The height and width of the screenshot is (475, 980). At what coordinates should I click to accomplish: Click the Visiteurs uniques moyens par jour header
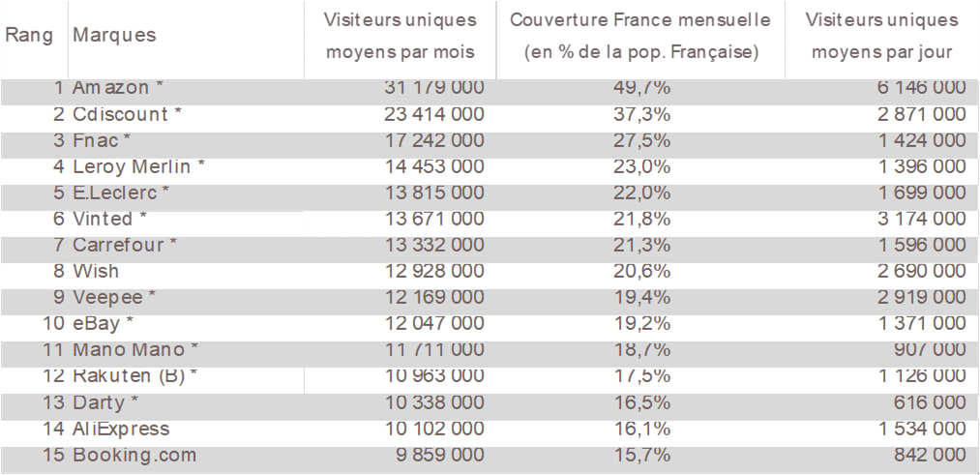[x=881, y=36]
